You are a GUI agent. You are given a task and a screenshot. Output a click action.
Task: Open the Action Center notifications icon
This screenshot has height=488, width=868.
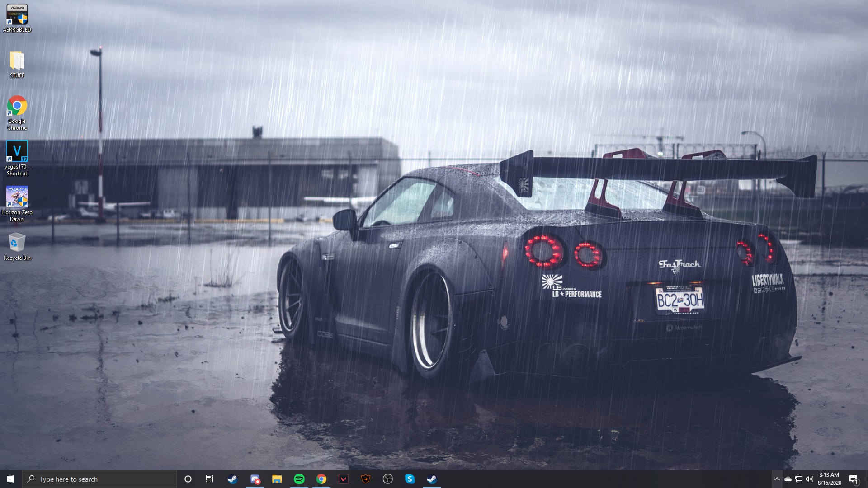[x=854, y=479]
